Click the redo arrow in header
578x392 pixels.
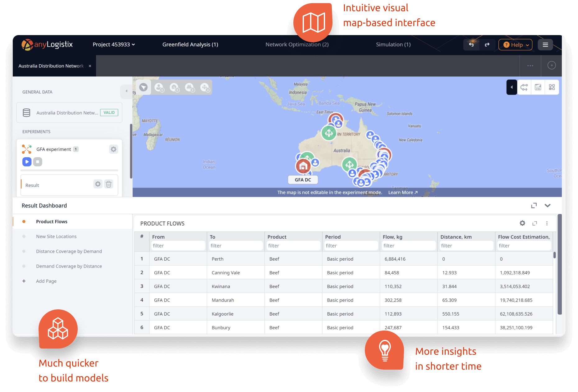(487, 45)
